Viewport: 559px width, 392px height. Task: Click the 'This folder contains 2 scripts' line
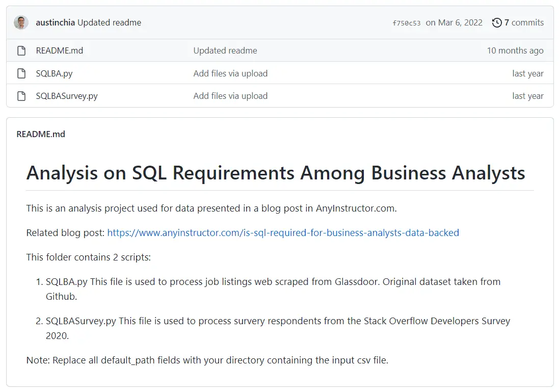[x=89, y=257]
